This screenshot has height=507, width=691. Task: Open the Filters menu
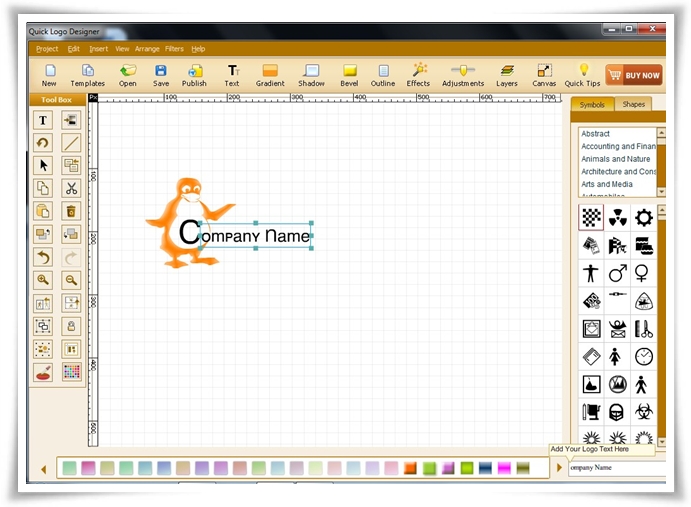(x=174, y=49)
